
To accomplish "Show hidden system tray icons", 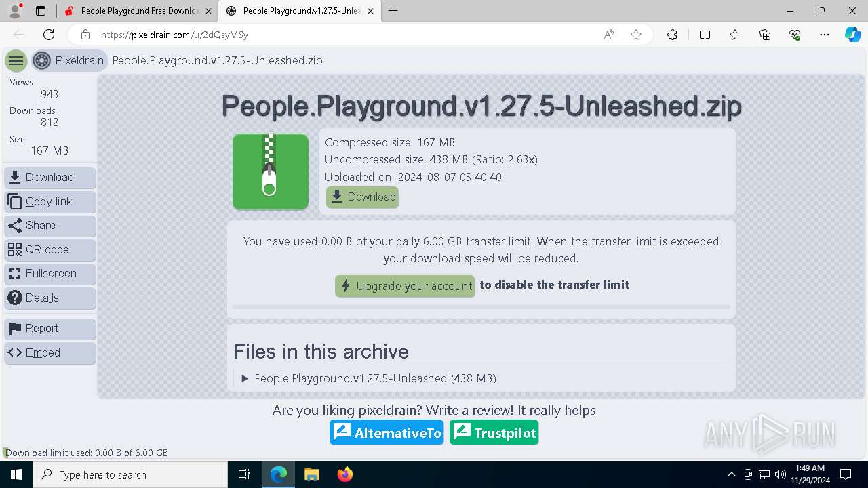I will pyautogui.click(x=731, y=474).
